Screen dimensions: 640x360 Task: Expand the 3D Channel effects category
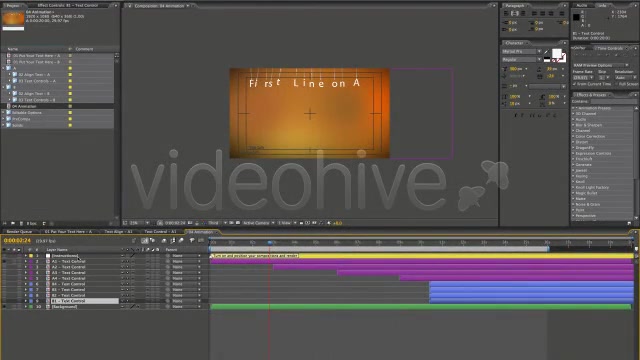point(573,114)
